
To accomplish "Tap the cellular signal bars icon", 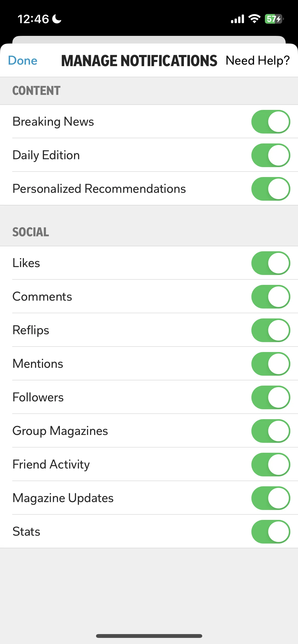I will coord(237,19).
